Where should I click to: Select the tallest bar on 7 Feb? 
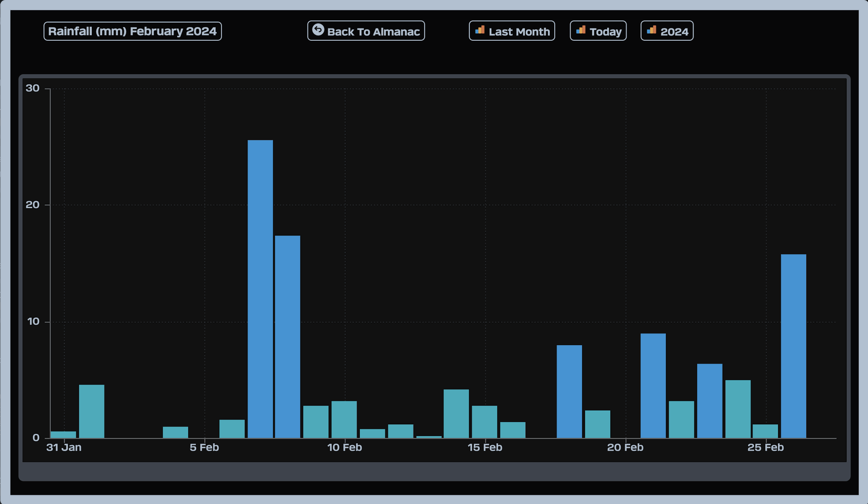coord(260,290)
